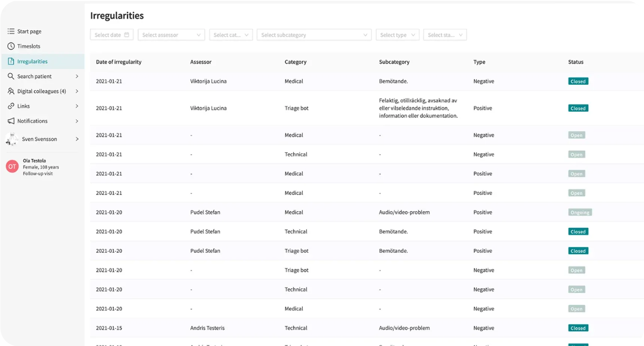The height and width of the screenshot is (346, 644).
Task: Click the Start page list icon
Action: coord(11,32)
